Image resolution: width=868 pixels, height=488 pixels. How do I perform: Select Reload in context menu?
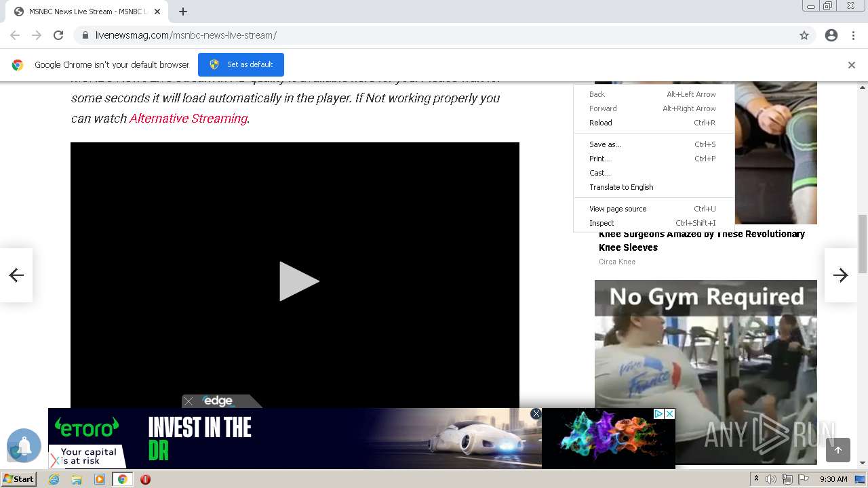654,123
